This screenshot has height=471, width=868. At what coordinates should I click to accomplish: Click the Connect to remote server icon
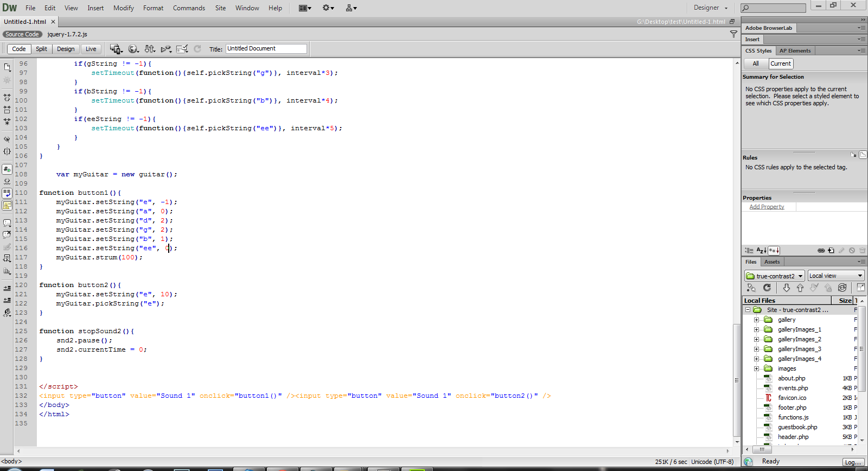tap(751, 288)
